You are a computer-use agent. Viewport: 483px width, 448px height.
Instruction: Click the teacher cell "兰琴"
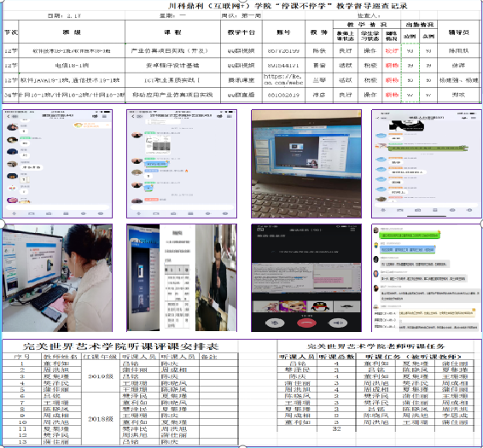tap(319, 80)
